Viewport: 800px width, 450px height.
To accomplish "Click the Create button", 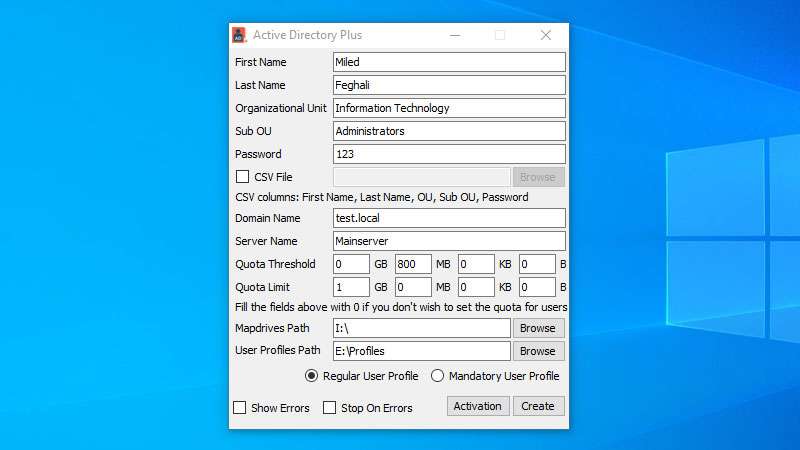I will tap(538, 406).
